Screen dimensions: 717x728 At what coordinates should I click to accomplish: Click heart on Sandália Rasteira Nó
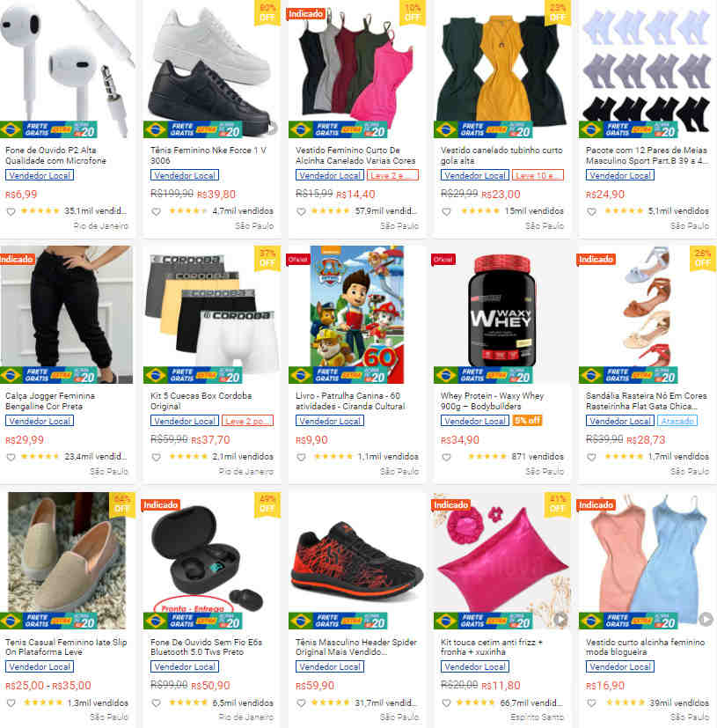591,458
